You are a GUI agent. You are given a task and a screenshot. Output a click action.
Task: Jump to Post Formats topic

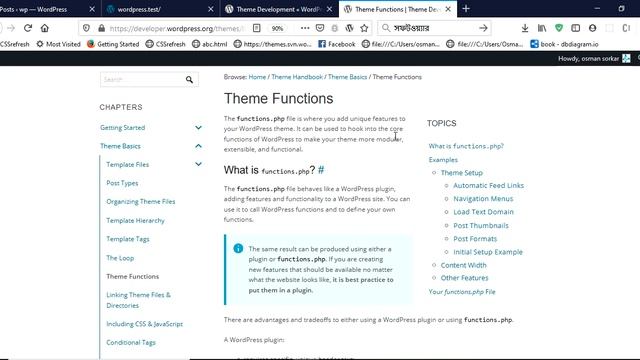[x=475, y=239]
